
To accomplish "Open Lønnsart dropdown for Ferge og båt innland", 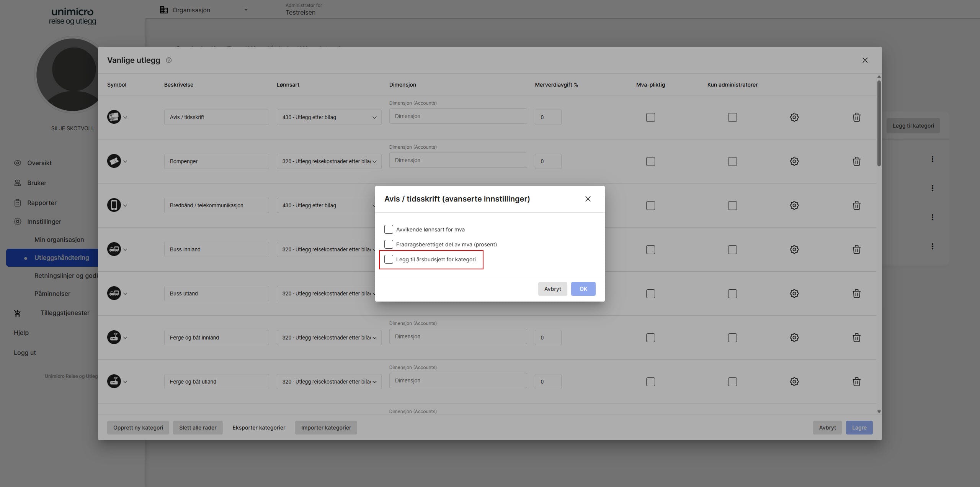I will [329, 338].
